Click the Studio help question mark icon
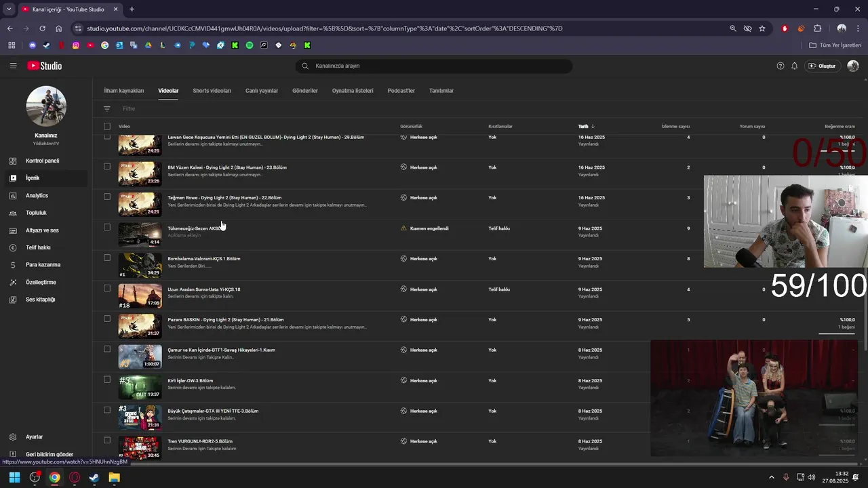The image size is (868, 488). [781, 66]
